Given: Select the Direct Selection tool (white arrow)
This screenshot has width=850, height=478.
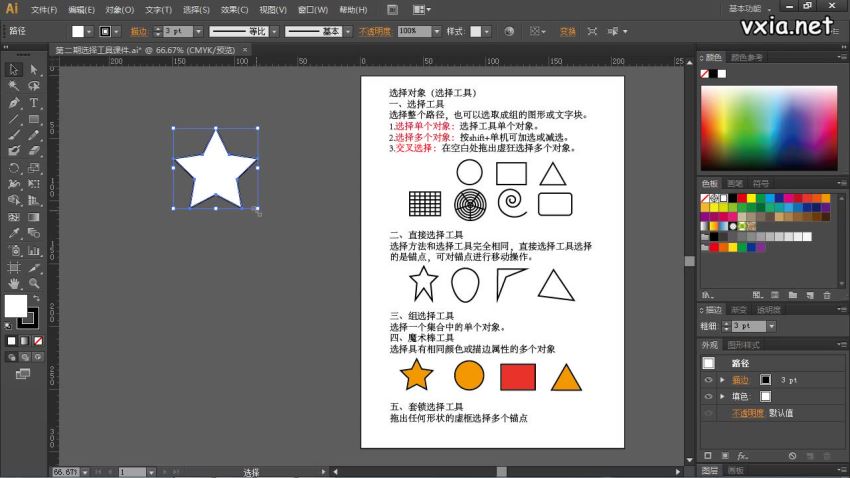Looking at the screenshot, I should point(34,69).
